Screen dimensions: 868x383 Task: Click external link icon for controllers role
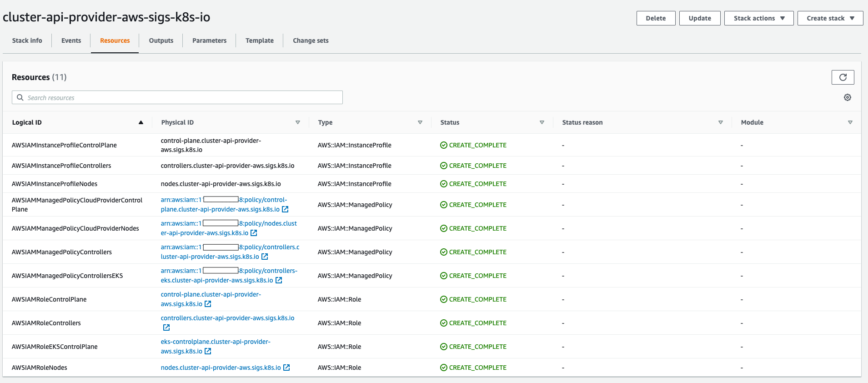(x=166, y=328)
